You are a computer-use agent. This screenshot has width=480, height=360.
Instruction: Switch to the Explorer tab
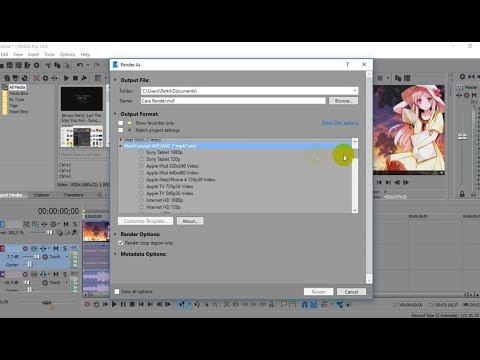[x=42, y=195]
